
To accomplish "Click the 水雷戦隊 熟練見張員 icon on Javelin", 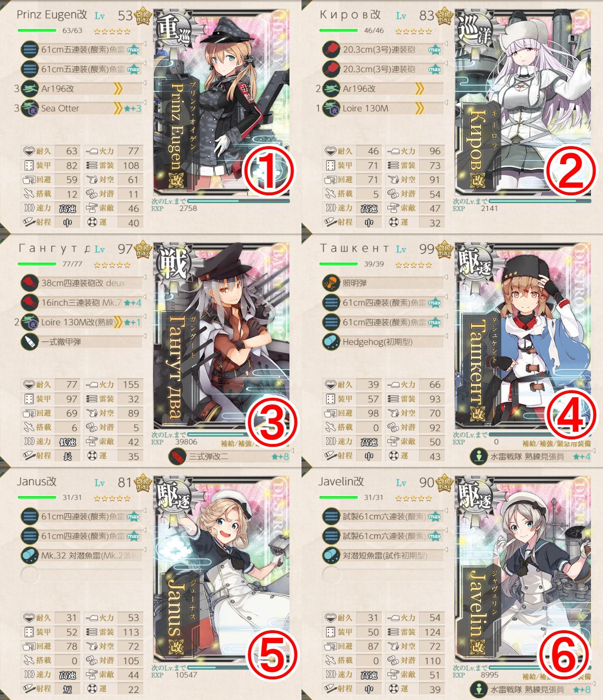I will [x=478, y=690].
